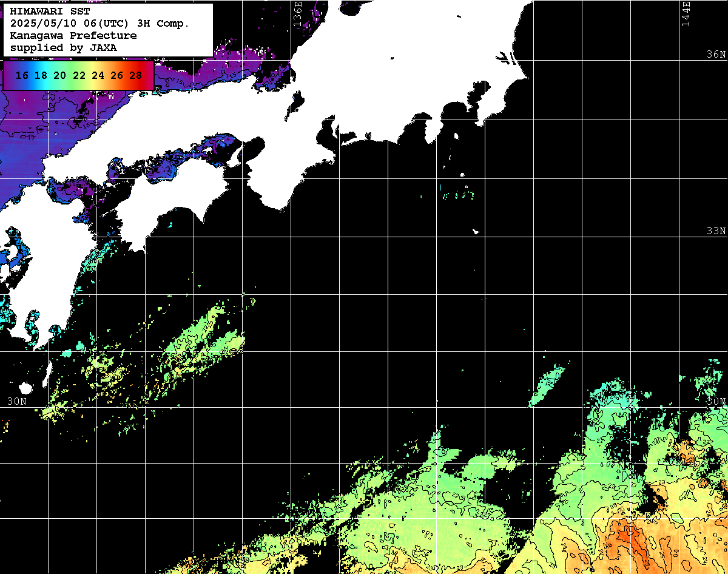The image size is (728, 574).
Task: Click the 16 value on the temperature legend
Action: coord(22,76)
